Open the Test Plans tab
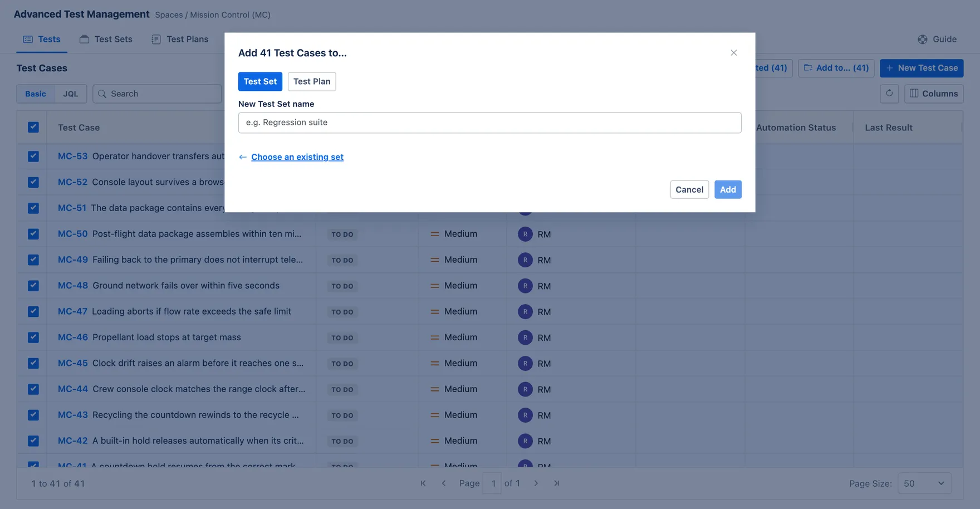The image size is (980, 509). [180, 39]
